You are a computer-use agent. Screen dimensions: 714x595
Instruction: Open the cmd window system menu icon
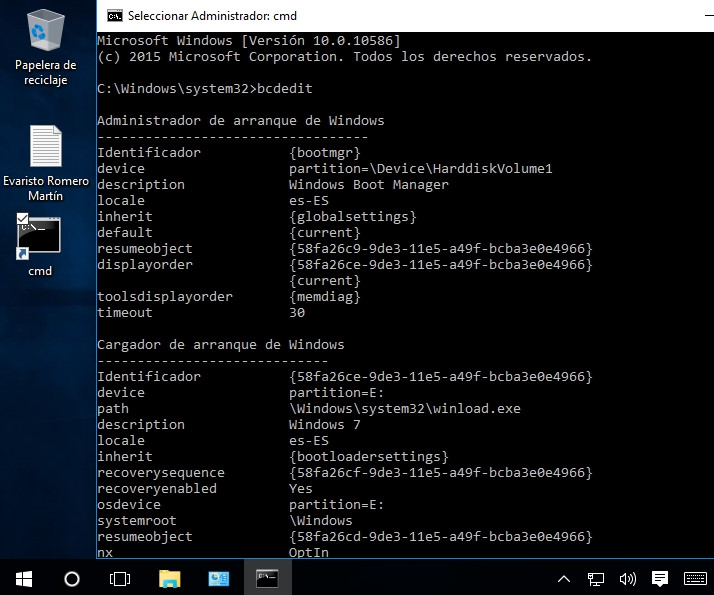115,16
